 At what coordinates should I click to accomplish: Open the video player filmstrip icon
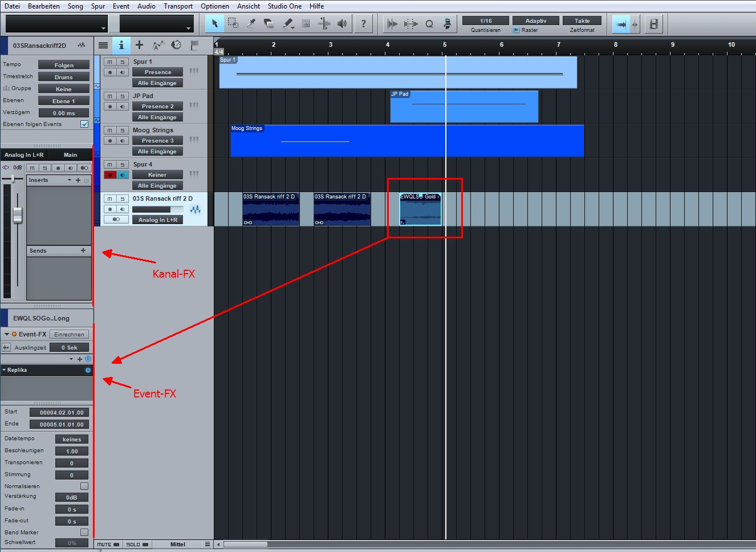[x=654, y=24]
